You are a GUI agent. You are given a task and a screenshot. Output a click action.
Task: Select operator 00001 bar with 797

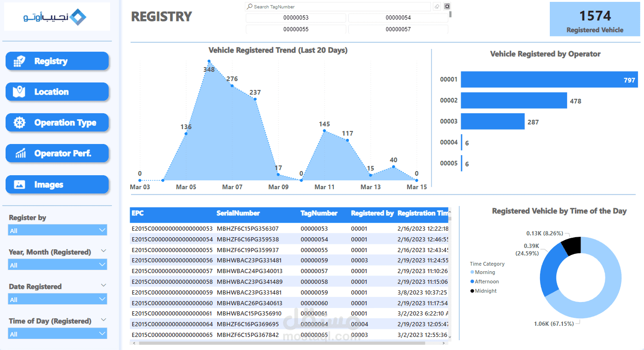(549, 80)
